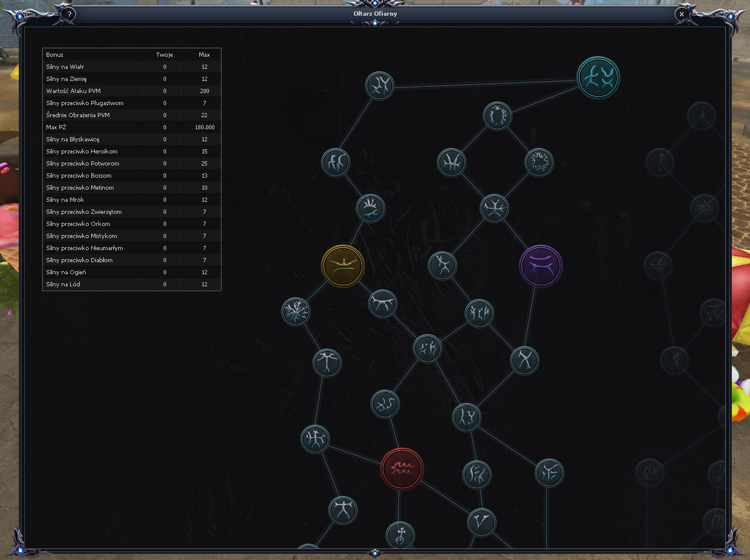Image resolution: width=750 pixels, height=560 pixels.
Task: Select the large red wavy rune node
Action: [402, 469]
